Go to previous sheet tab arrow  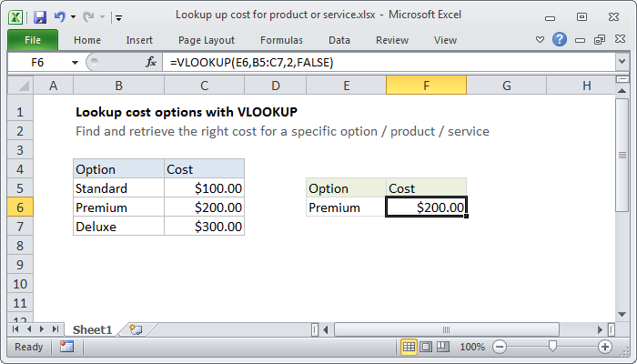[x=29, y=329]
